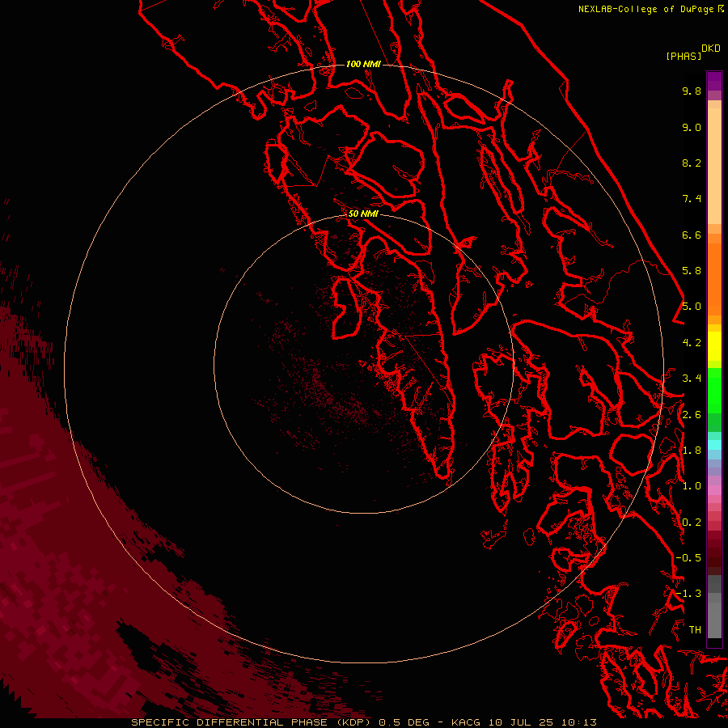Click the TH threshold label on the scale

(695, 630)
